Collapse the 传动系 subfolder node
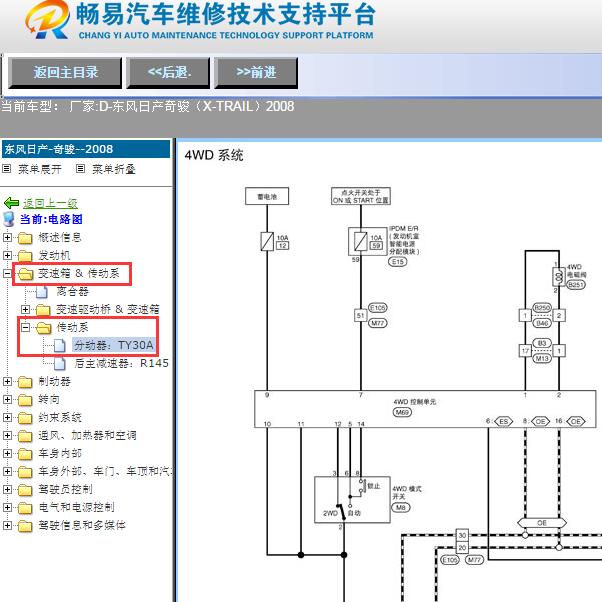 coord(25,327)
